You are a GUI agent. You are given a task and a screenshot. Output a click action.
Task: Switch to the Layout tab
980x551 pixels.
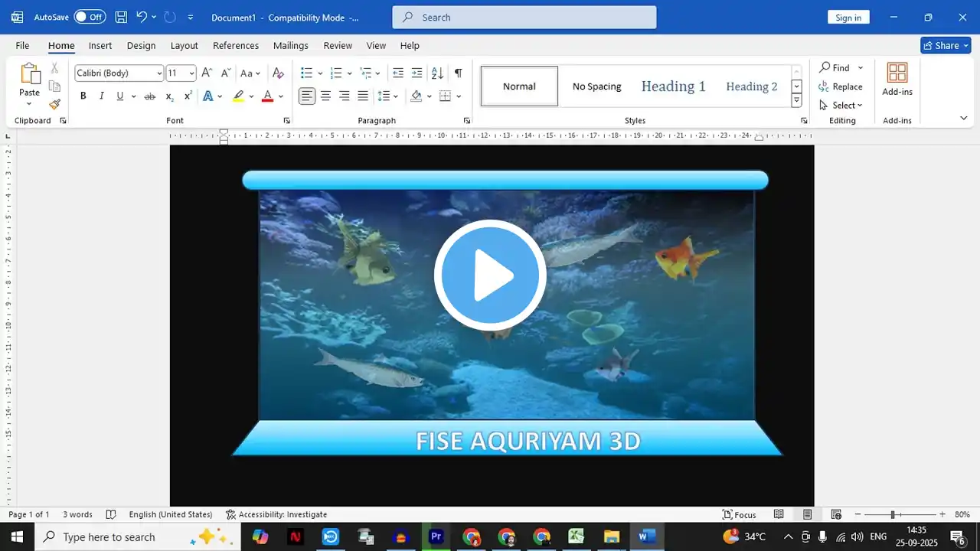(x=184, y=46)
